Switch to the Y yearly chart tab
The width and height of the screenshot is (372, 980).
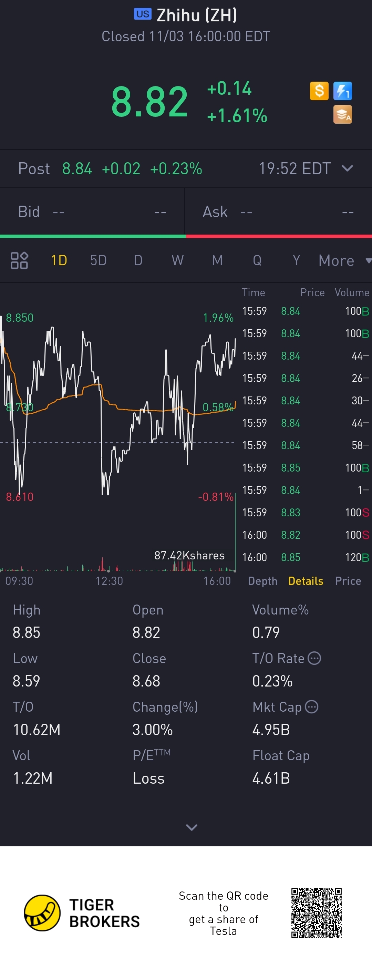click(x=296, y=261)
